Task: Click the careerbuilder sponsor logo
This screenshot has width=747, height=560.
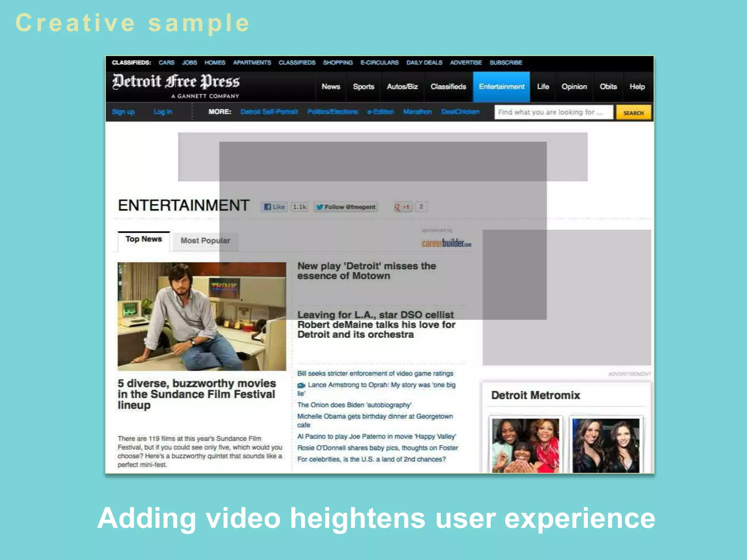Action: point(446,243)
